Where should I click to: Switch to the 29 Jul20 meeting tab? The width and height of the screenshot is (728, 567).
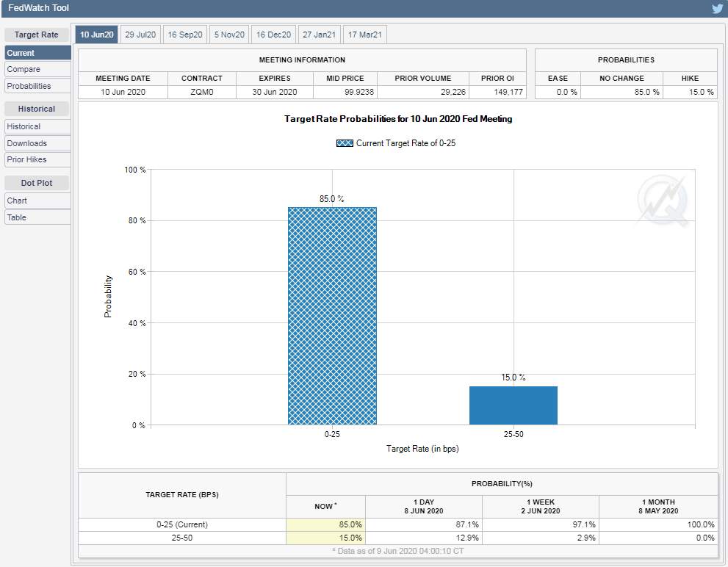[x=140, y=35]
